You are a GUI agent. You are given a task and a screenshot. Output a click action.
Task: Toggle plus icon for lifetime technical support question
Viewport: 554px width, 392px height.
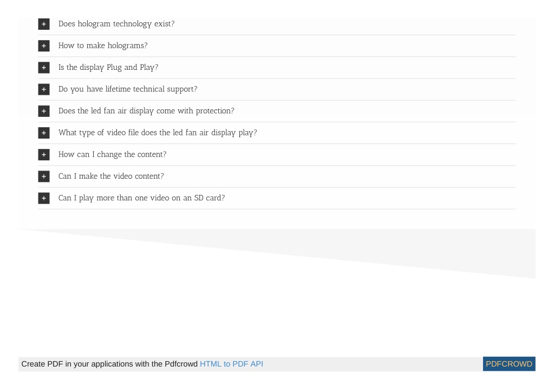(x=44, y=89)
